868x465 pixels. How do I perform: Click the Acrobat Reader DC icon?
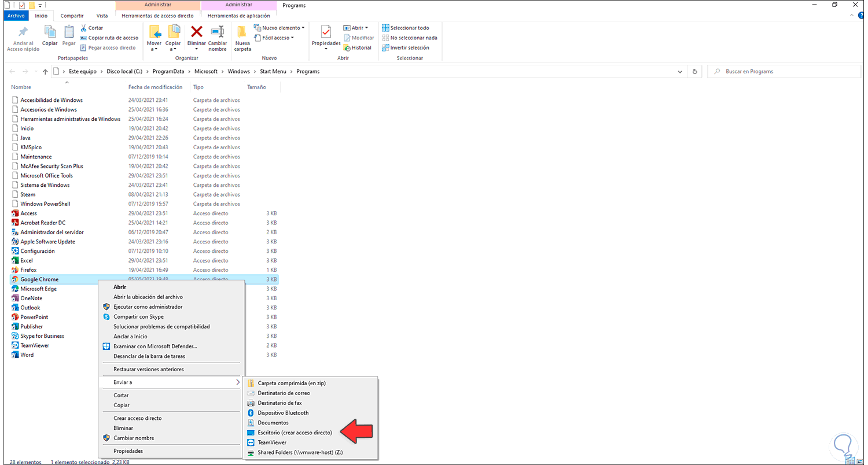(15, 223)
